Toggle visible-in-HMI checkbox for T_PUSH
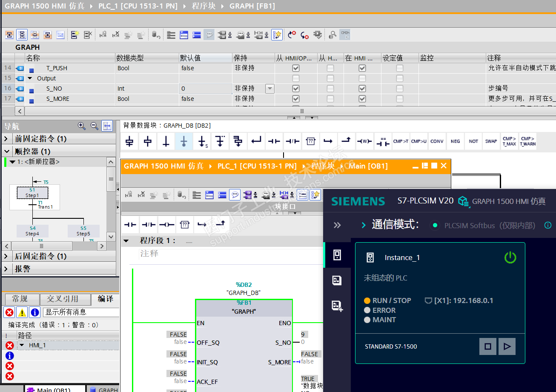556x392 pixels. (x=362, y=68)
